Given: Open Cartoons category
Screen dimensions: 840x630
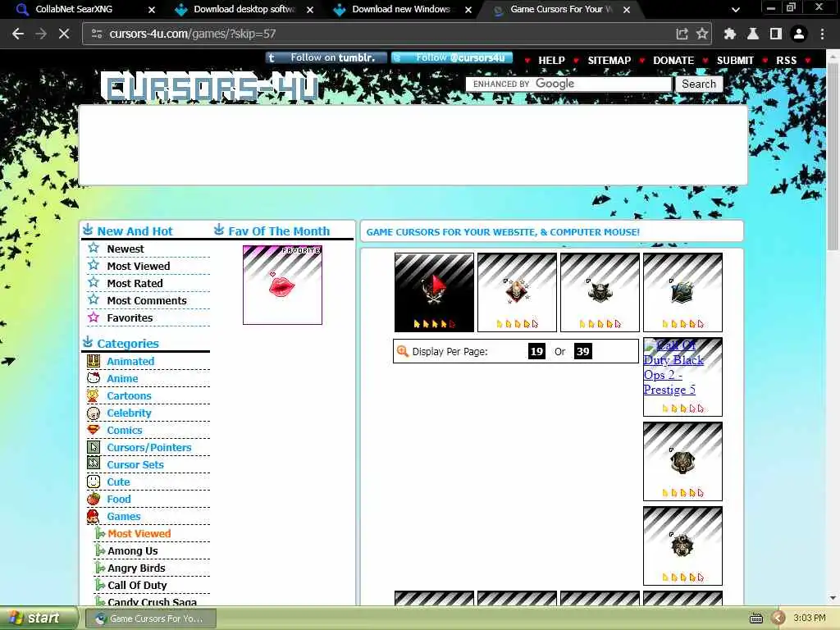Looking at the screenshot, I should click(129, 396).
